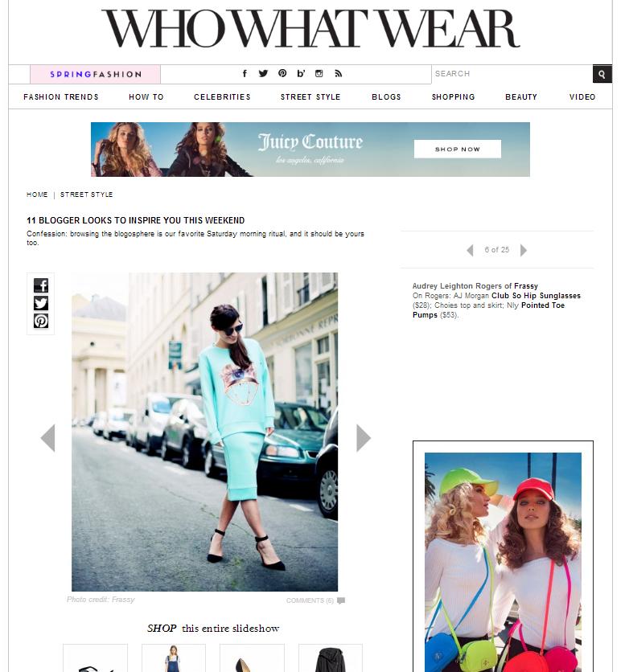Open the Street Style menu item

click(310, 96)
